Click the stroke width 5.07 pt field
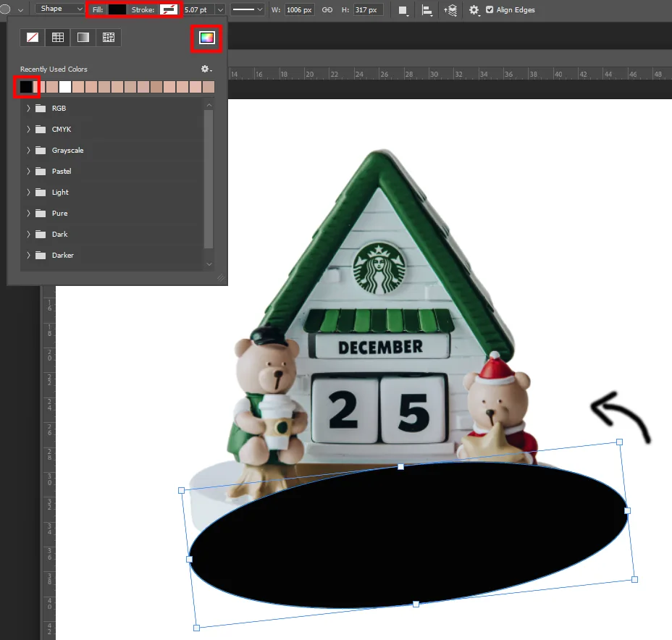Image resolution: width=672 pixels, height=640 pixels. (199, 10)
